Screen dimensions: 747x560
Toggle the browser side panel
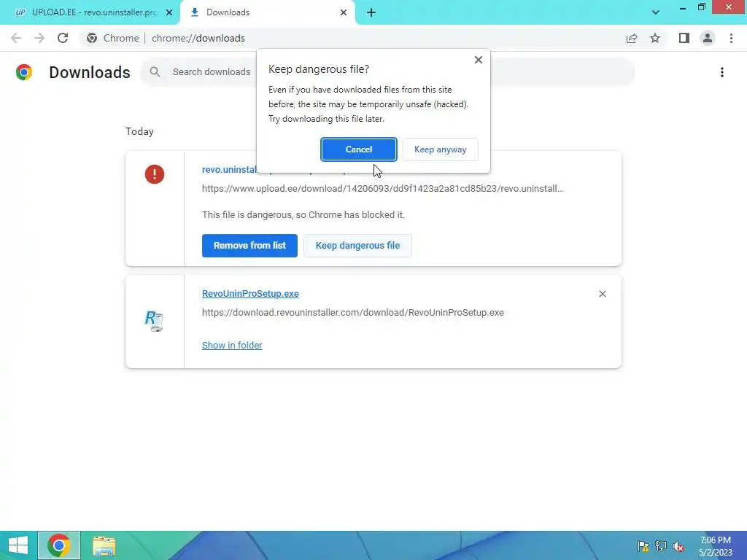[684, 38]
